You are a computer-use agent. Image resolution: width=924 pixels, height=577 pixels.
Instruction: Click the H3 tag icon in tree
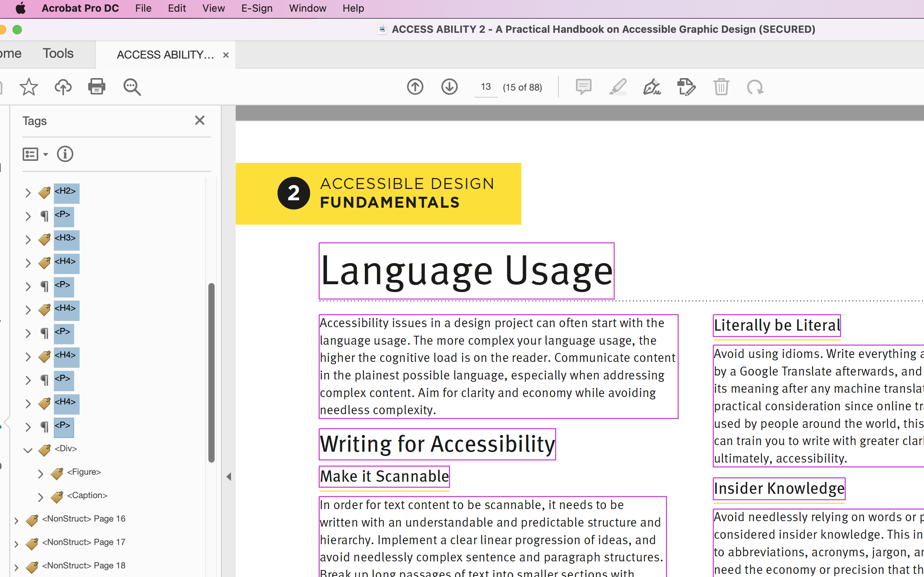click(x=44, y=239)
